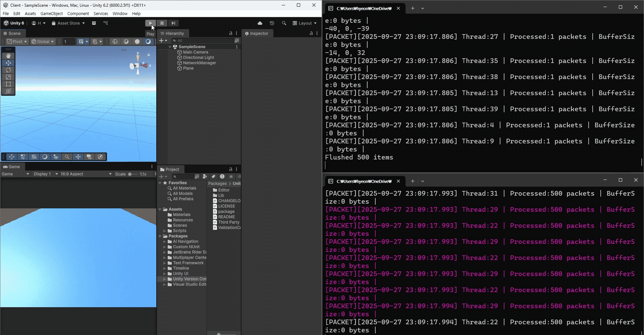644x335 pixels.
Task: Select the Rect tool in Scene
Action: coord(8,84)
